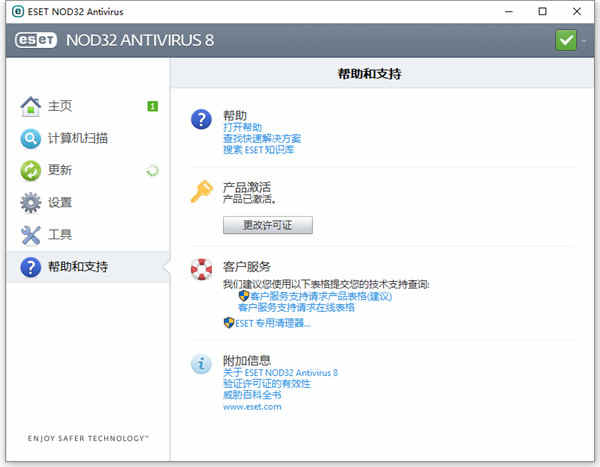Click the info icon next to 附加信息
600x467 pixels.
point(201,364)
